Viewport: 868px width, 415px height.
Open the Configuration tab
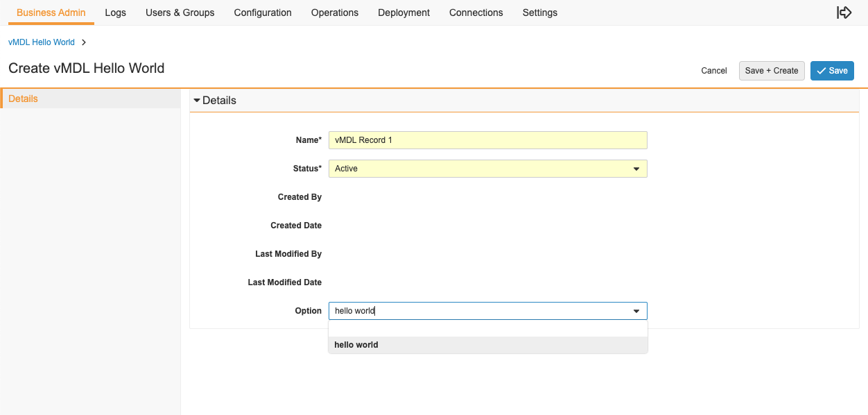tap(263, 12)
